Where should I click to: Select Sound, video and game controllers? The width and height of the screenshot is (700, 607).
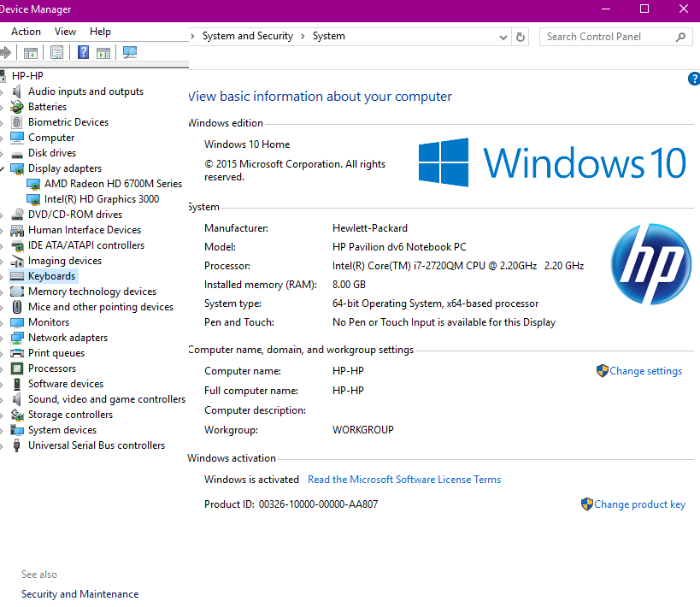click(x=107, y=399)
